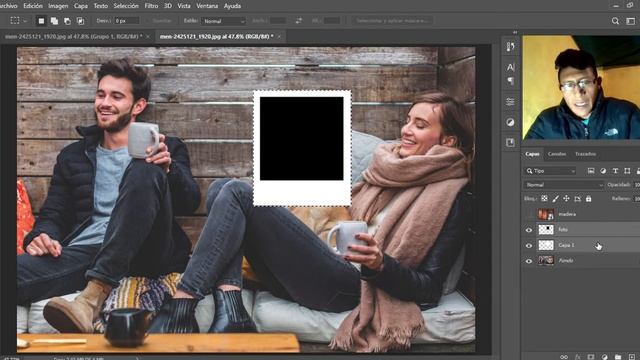Select the rectangular marquee tool preset icon

[x=15, y=20]
